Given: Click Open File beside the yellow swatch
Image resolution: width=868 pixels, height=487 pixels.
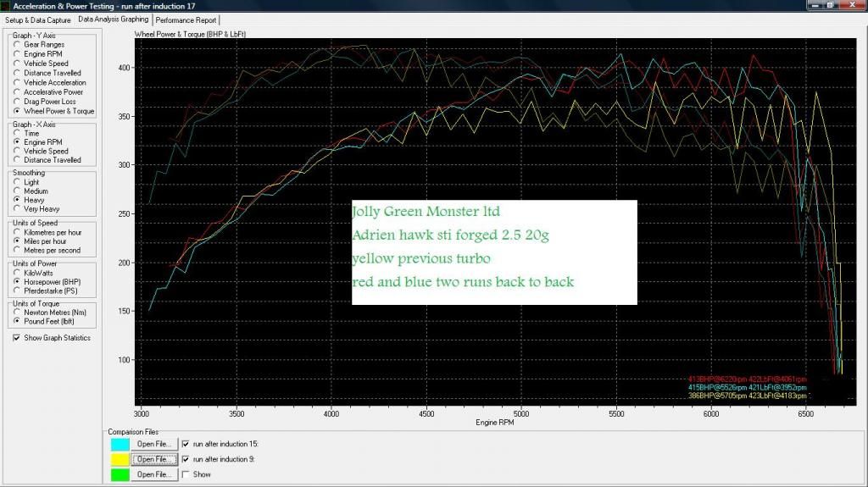Looking at the screenshot, I should pyautogui.click(x=157, y=459).
